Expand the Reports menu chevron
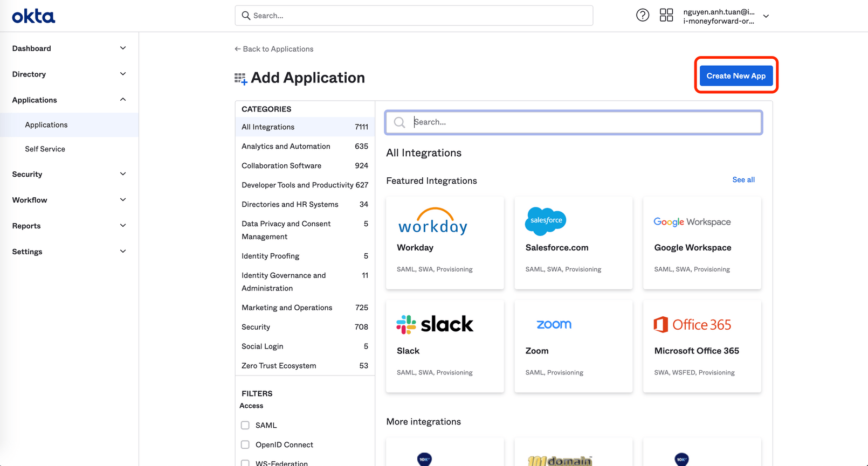Image resolution: width=868 pixels, height=466 pixels. pos(123,226)
